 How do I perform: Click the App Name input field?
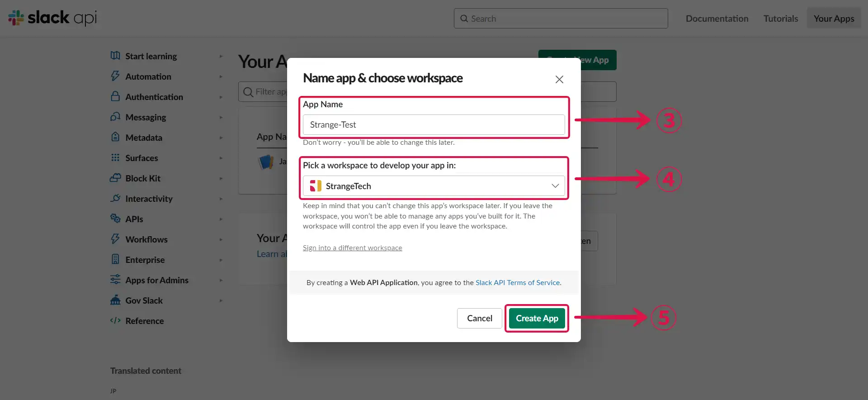434,124
